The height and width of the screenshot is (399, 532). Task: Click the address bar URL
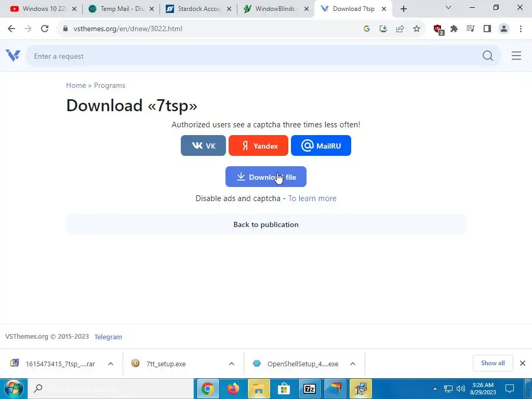128,29
